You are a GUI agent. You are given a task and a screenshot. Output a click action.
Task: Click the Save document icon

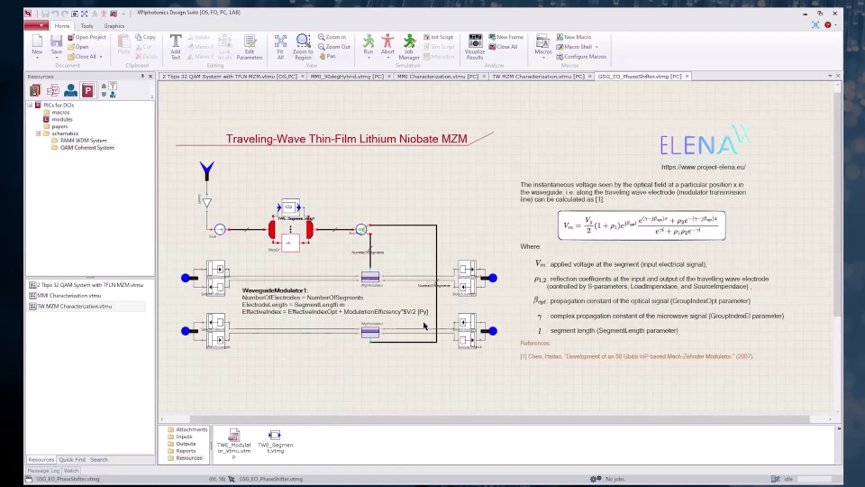(x=56, y=45)
